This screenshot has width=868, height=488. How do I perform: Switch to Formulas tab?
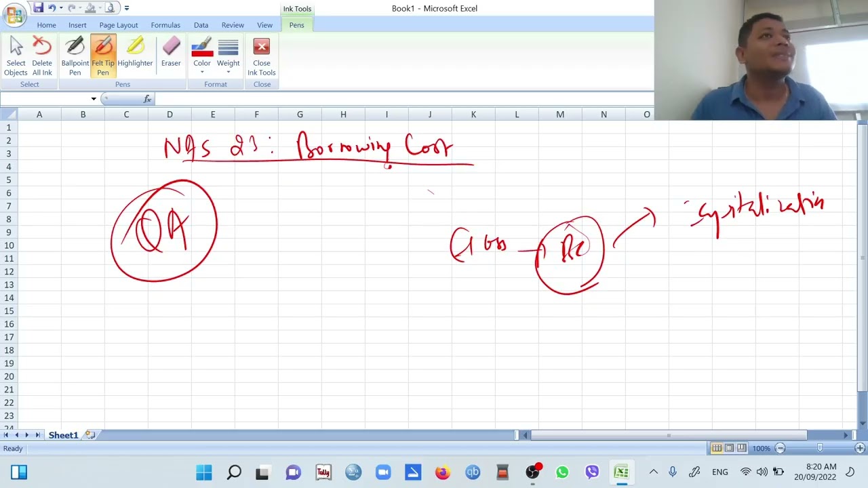(x=165, y=25)
